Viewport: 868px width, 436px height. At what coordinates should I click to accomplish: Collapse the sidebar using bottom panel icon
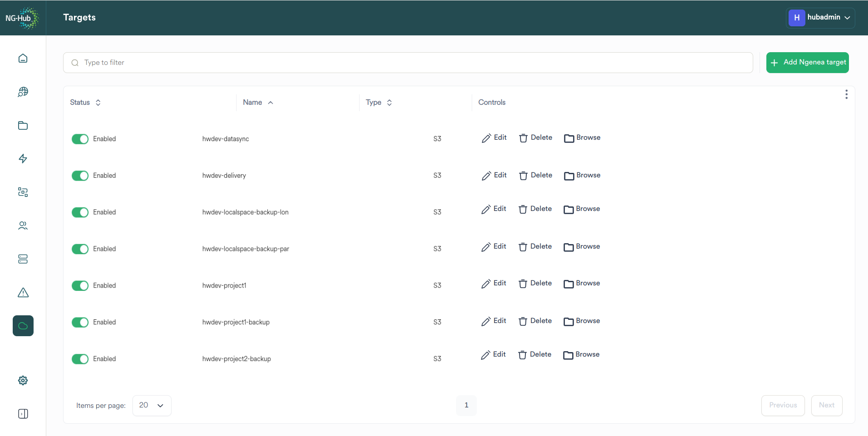click(x=23, y=414)
